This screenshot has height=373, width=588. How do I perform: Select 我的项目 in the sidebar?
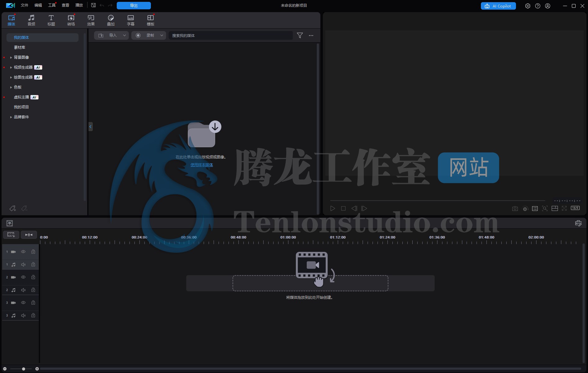tap(21, 107)
